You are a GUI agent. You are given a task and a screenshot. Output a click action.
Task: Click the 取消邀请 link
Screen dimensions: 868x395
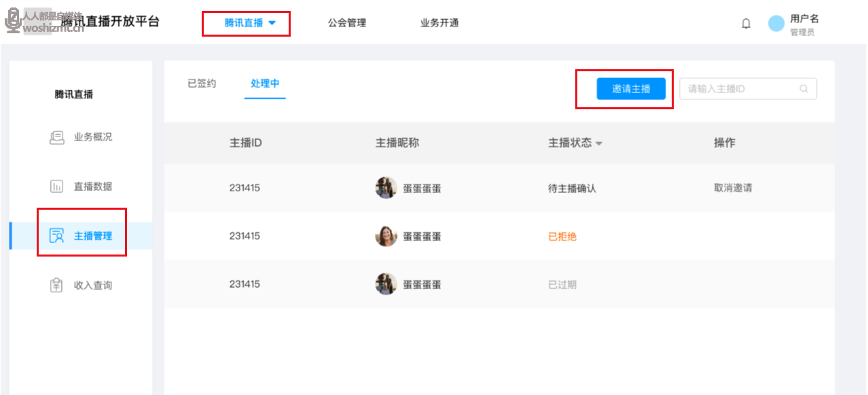coord(733,188)
